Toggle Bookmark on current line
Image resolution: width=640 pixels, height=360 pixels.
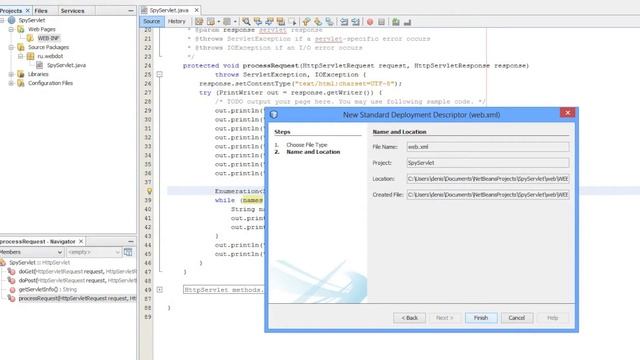click(x=329, y=22)
